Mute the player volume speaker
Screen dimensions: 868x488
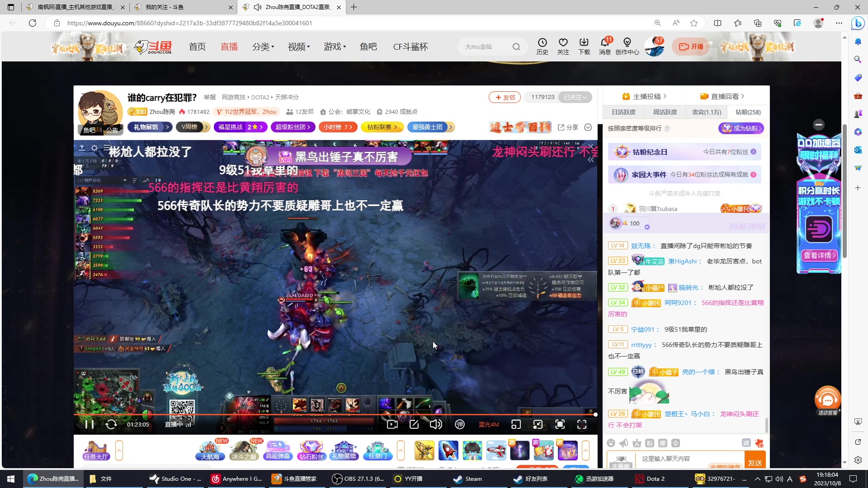click(x=436, y=424)
